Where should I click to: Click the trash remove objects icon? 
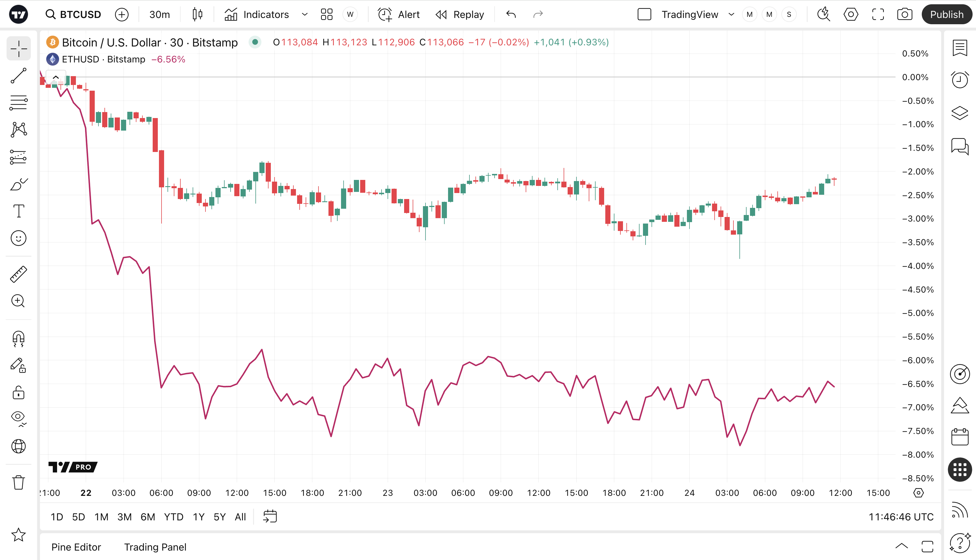[x=19, y=482]
